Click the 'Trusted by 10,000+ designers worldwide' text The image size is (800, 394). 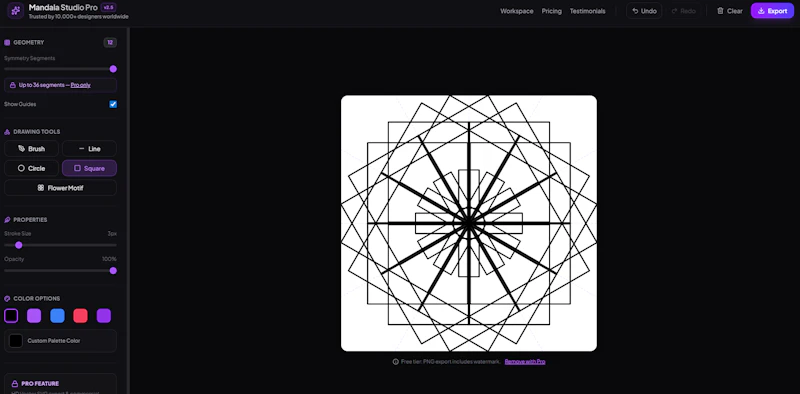coord(79,17)
